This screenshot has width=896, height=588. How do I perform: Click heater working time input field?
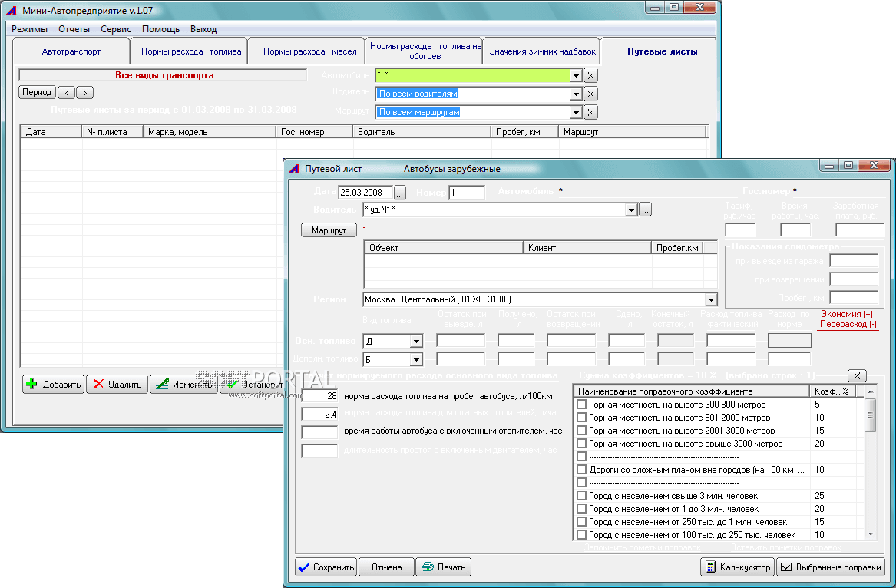[319, 432]
